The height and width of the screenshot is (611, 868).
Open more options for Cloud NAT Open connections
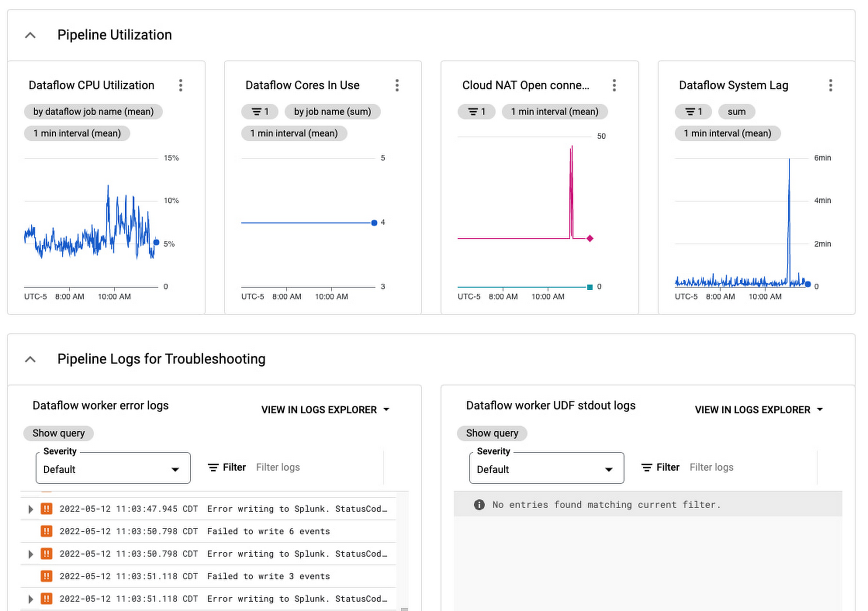tap(614, 86)
